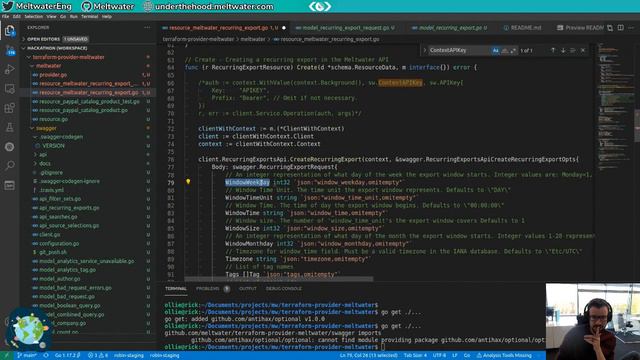Click find in selection icon
The height and width of the screenshot is (360, 640).
tap(573, 50)
